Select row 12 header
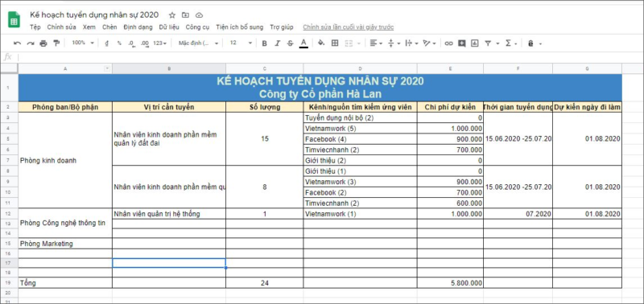 [9, 214]
